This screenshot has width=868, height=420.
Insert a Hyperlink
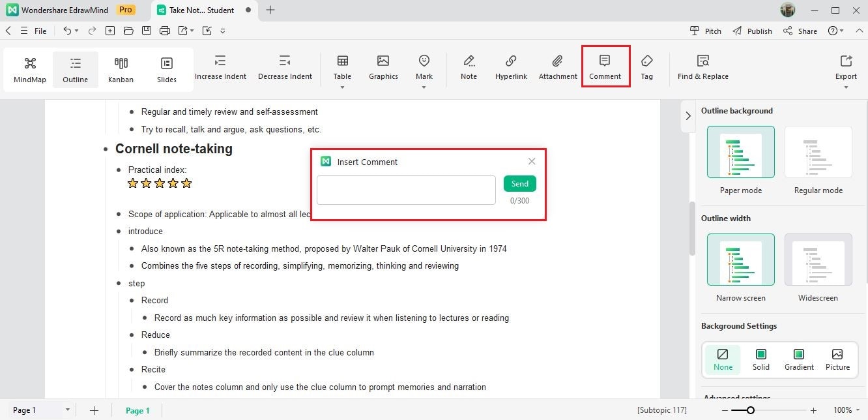pyautogui.click(x=511, y=68)
